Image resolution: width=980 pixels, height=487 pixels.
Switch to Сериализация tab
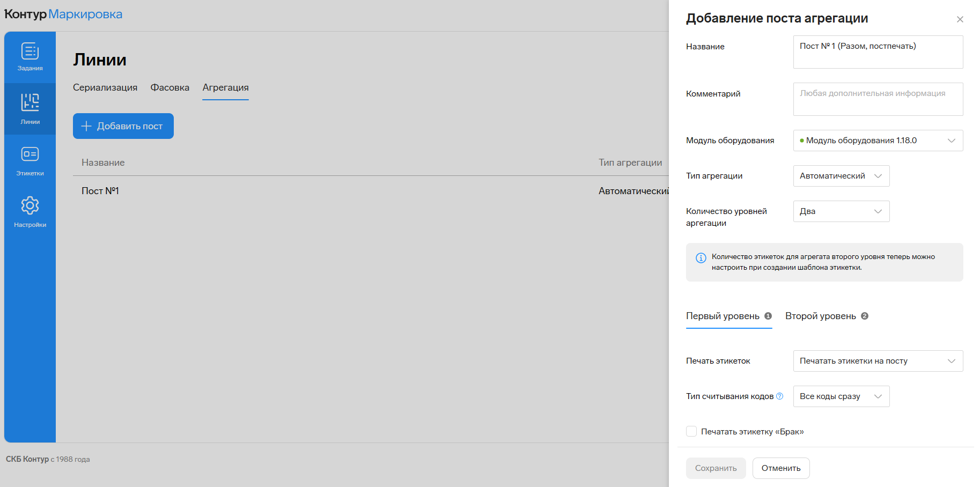pyautogui.click(x=105, y=87)
